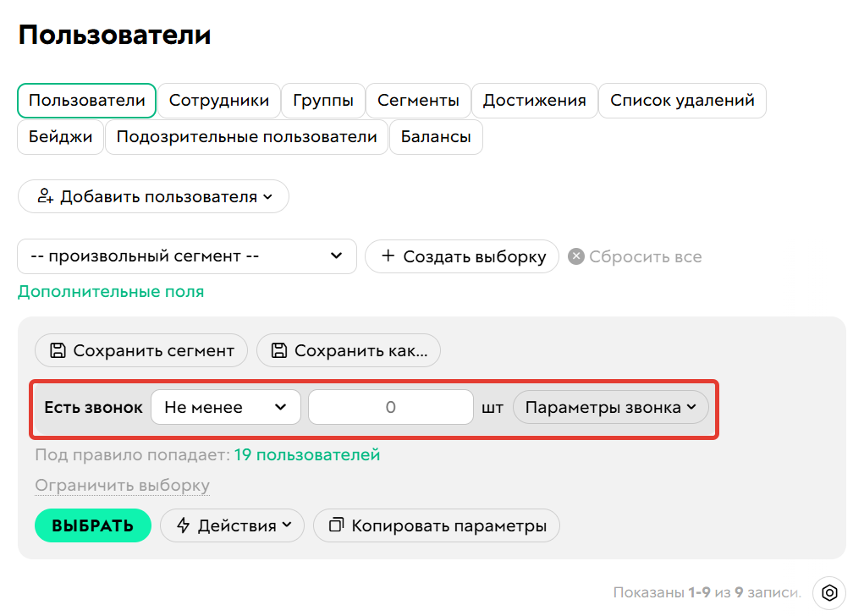Screen dimensions: 864x616
Task: Switch to the Сотрудники tab
Action: 219,100
